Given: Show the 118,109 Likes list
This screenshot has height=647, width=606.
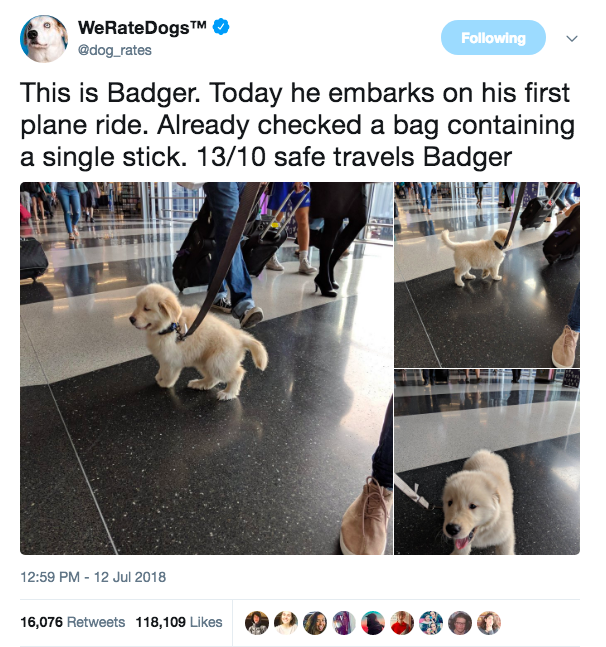Looking at the screenshot, I should click(x=179, y=622).
